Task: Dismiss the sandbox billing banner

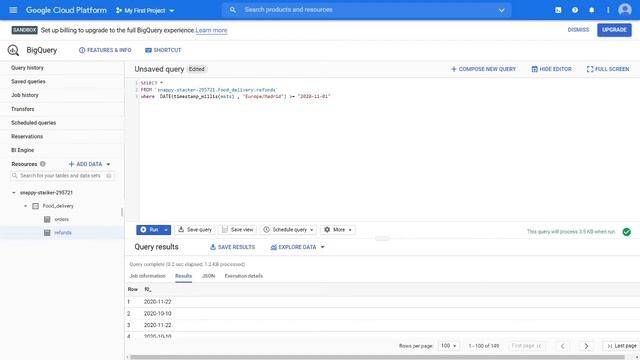Action: pyautogui.click(x=578, y=30)
